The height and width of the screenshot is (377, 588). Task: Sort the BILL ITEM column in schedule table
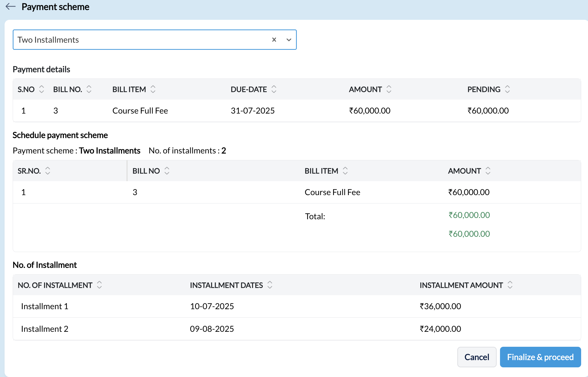pos(345,170)
